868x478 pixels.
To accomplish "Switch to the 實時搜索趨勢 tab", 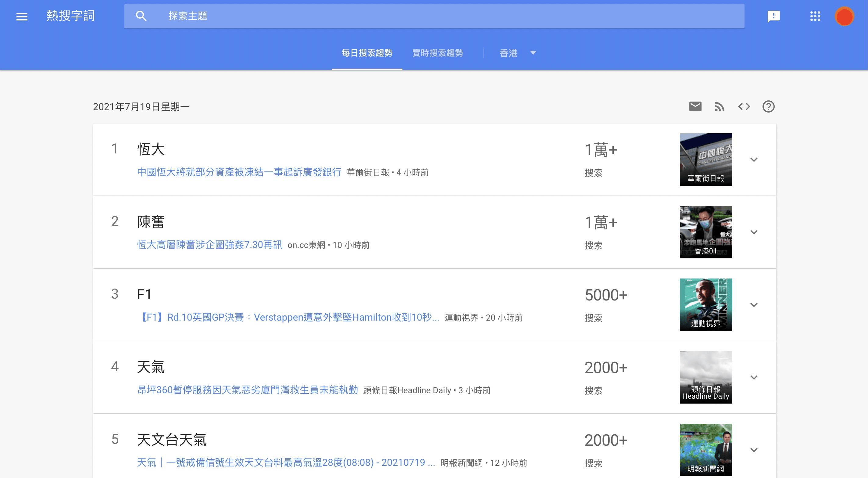I will click(438, 53).
